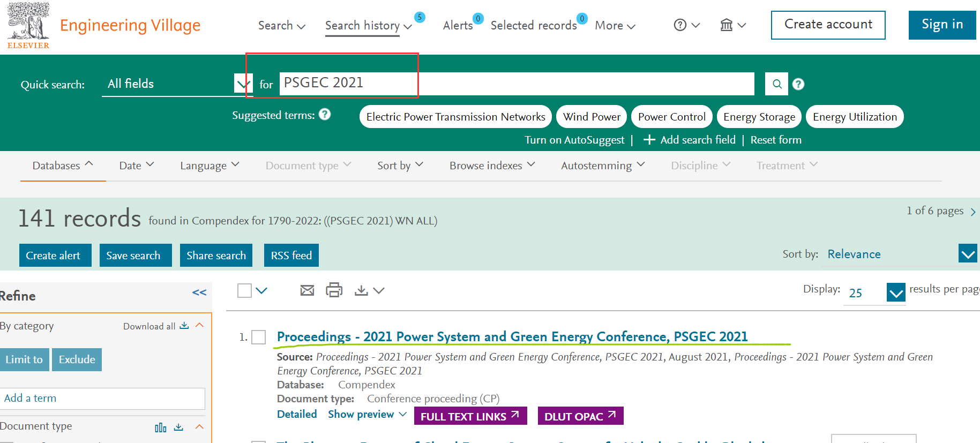Expand the Date filter
980x443 pixels.
coord(137,166)
